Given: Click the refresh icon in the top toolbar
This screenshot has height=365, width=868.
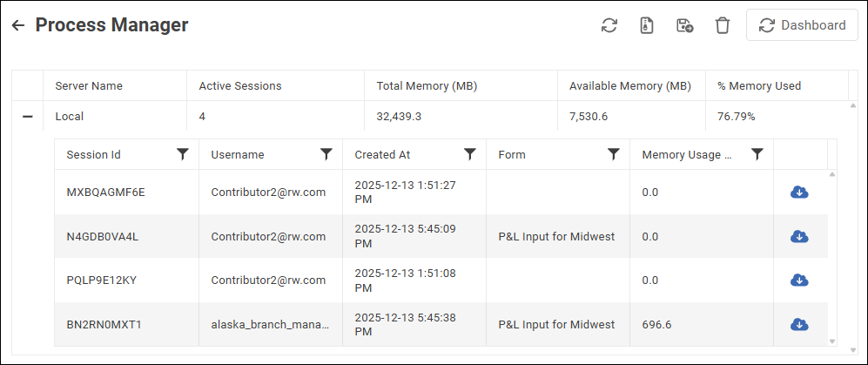Looking at the screenshot, I should tap(609, 25).
